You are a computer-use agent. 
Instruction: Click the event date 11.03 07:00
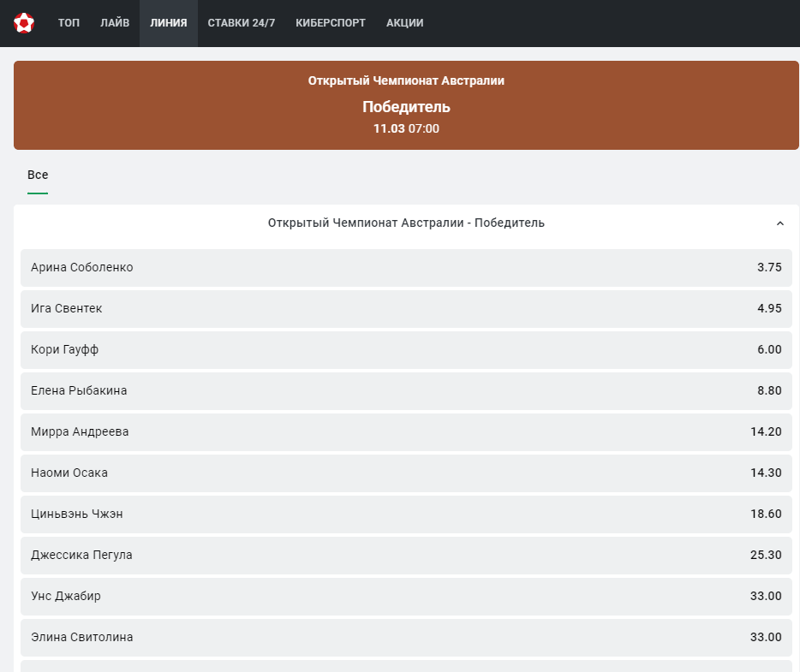(x=406, y=128)
